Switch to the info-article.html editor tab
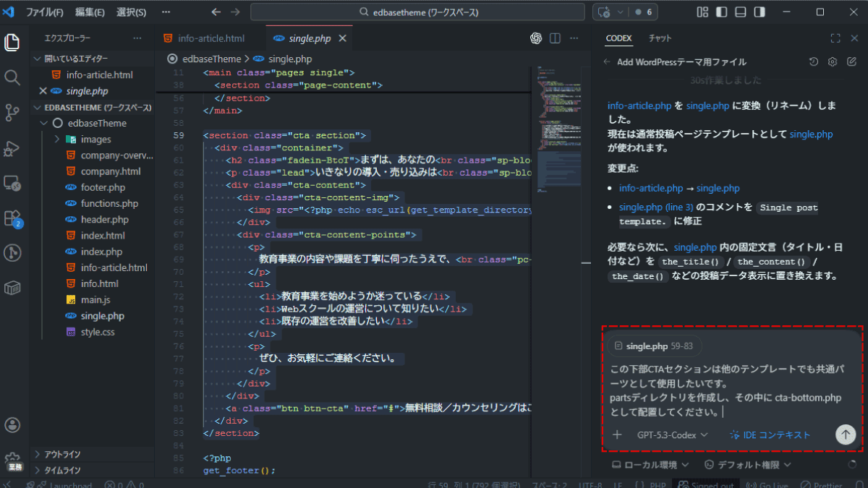Screen dimensions: 868x488 [204, 38]
